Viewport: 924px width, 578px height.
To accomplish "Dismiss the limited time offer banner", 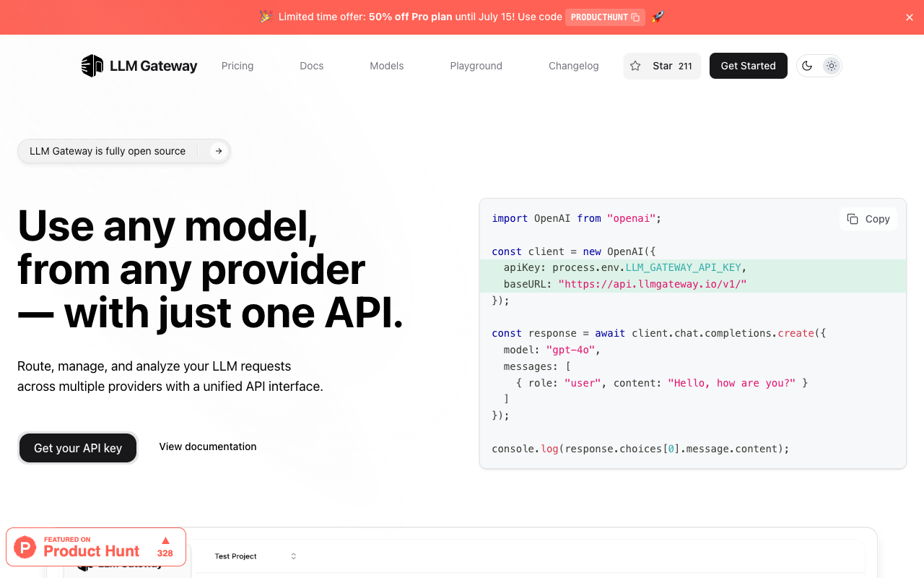I will tap(909, 17).
